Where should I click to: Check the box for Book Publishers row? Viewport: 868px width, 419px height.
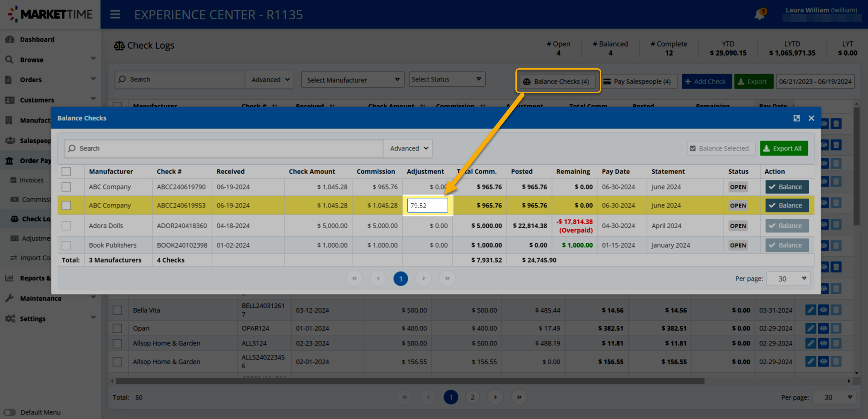(66, 245)
